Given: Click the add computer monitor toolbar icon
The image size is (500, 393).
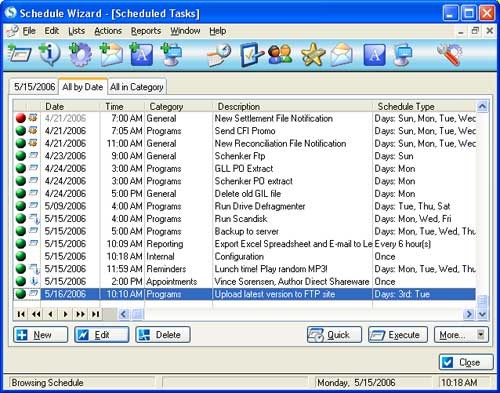Looking at the screenshot, I should pos(171,54).
